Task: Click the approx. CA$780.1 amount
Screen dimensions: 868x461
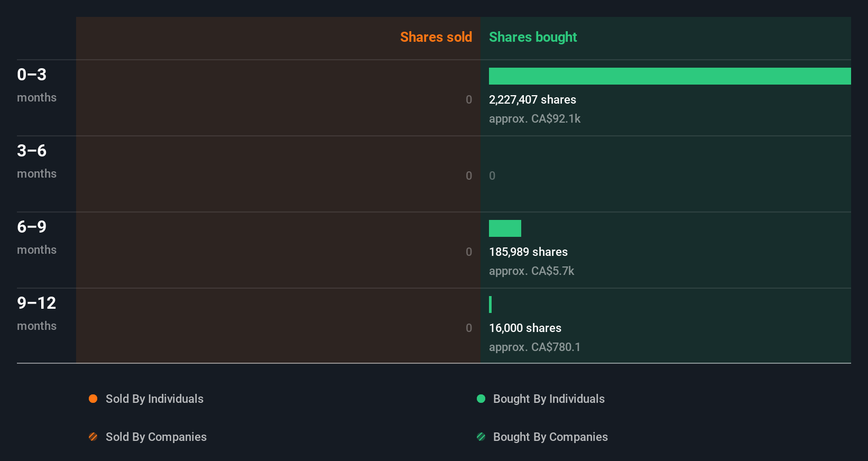Action: click(x=534, y=347)
